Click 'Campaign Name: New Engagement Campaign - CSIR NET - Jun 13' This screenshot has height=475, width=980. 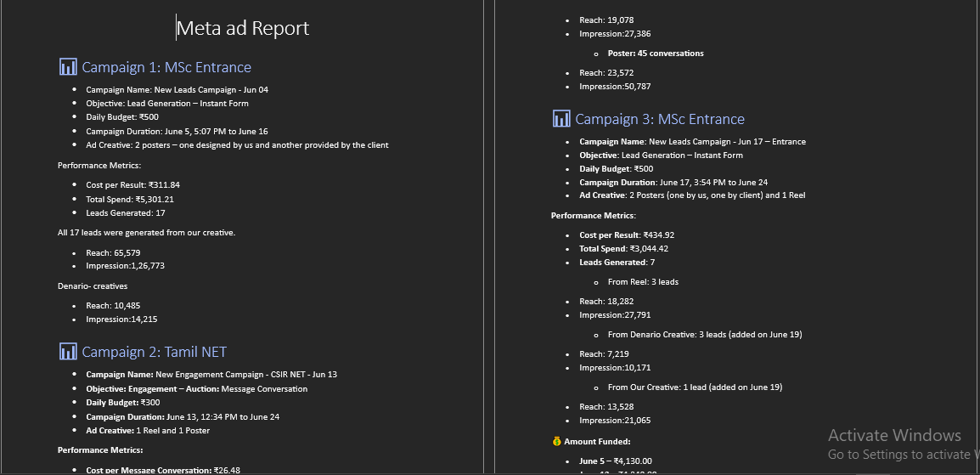pyautogui.click(x=211, y=375)
